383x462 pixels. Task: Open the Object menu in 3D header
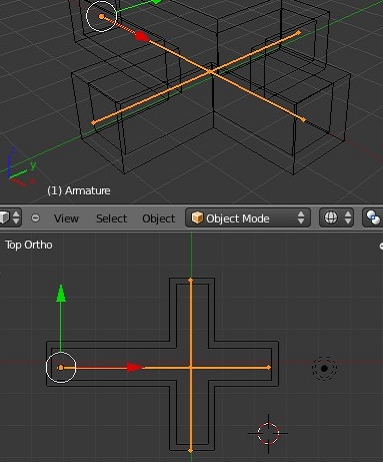158,218
